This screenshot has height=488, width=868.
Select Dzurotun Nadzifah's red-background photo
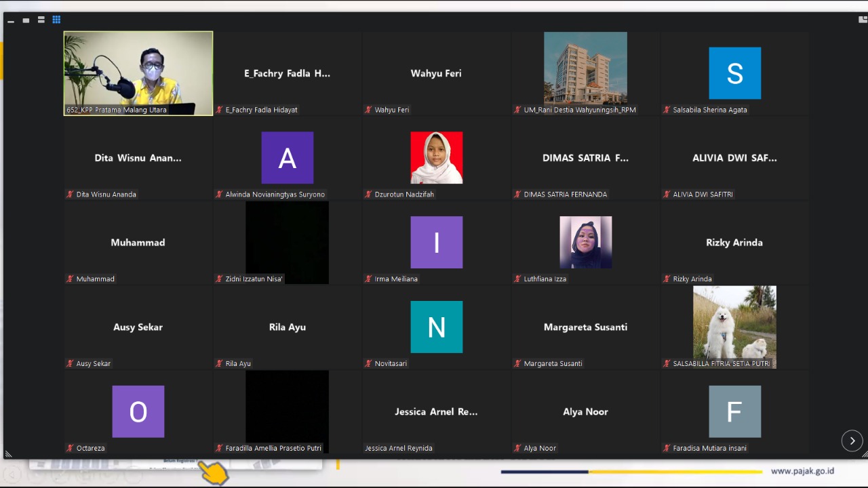436,157
